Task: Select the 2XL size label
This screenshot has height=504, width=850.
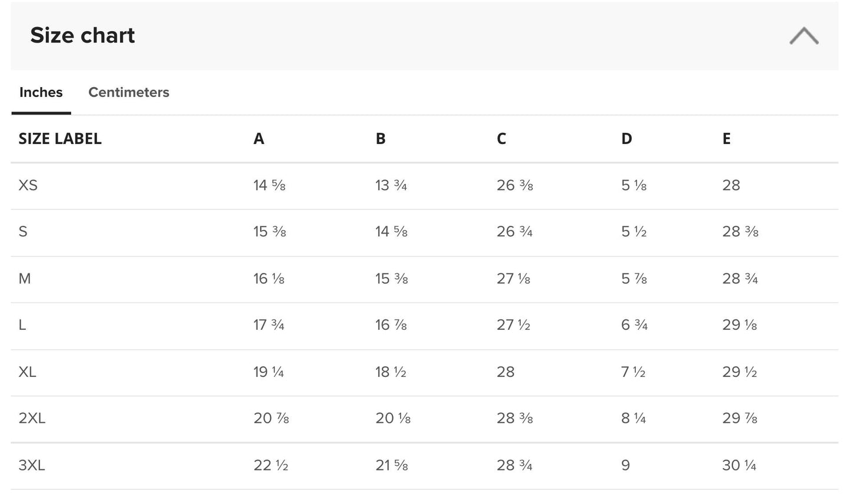Action: pyautogui.click(x=32, y=418)
